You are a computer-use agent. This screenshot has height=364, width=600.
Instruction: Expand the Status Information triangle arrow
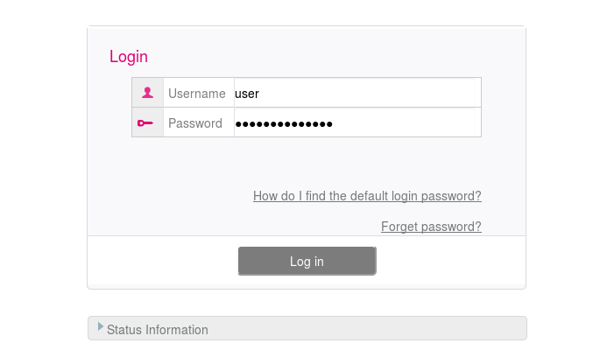pos(101,326)
